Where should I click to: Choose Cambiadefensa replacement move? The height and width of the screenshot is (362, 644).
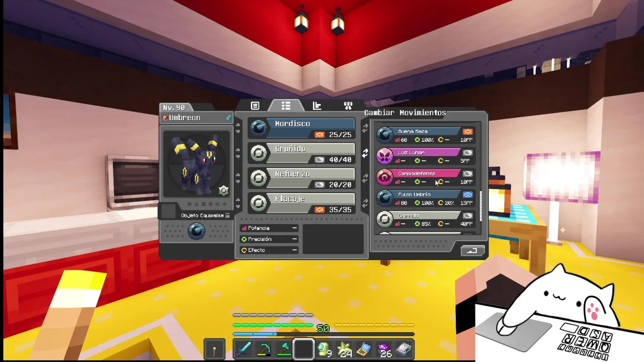(x=426, y=177)
